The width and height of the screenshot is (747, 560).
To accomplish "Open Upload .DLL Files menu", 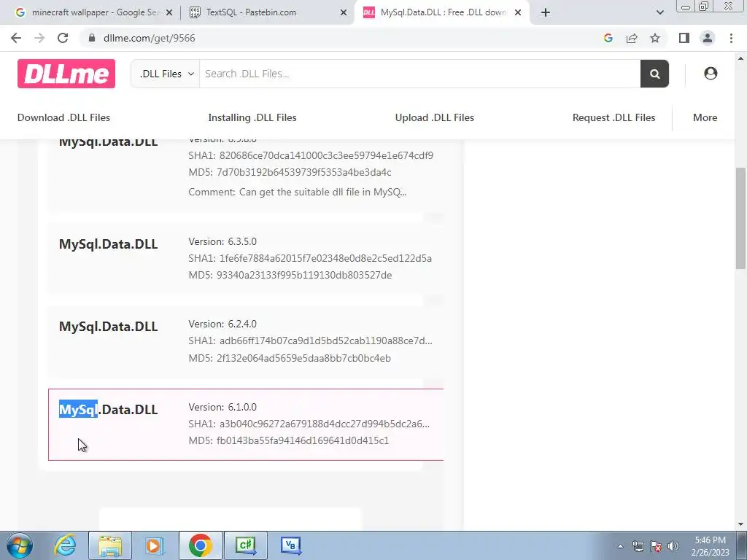I will [435, 117].
